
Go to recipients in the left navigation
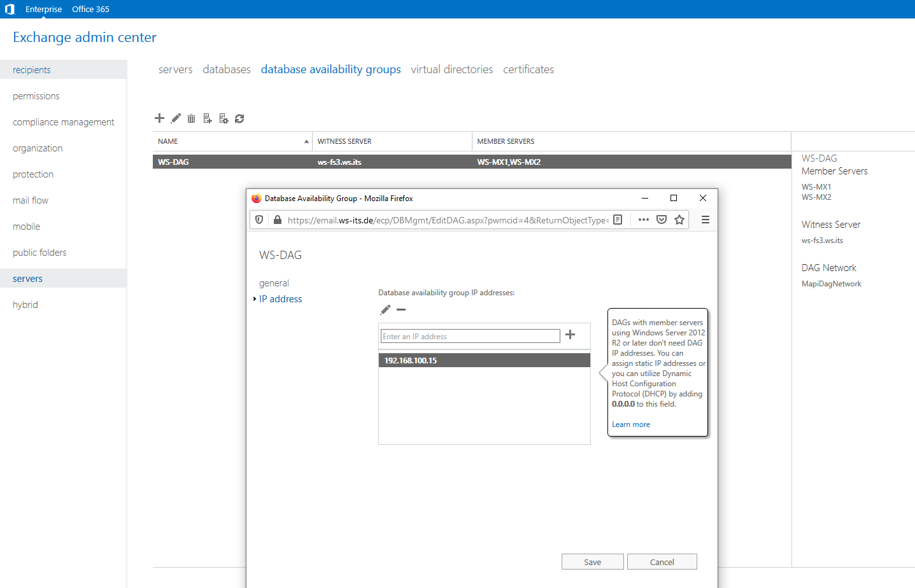(x=63, y=70)
